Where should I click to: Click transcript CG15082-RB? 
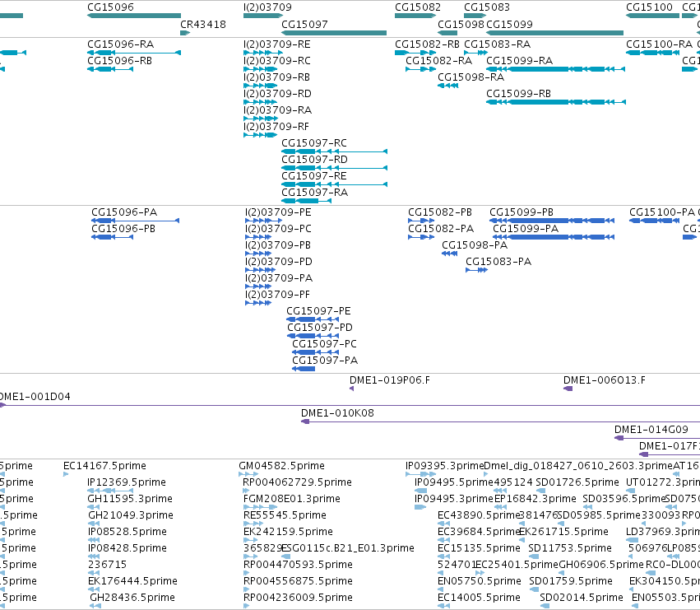(427, 44)
